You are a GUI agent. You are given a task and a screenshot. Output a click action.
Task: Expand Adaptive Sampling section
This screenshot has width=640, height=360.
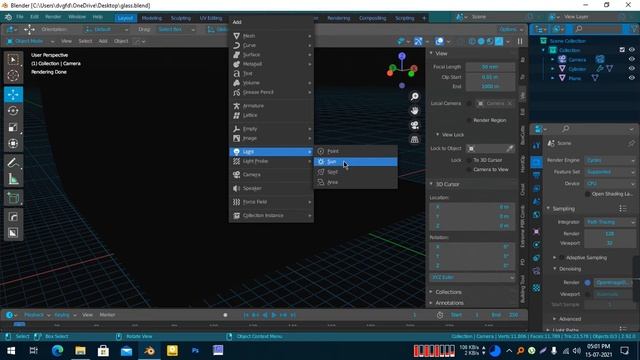pyautogui.click(x=554, y=258)
